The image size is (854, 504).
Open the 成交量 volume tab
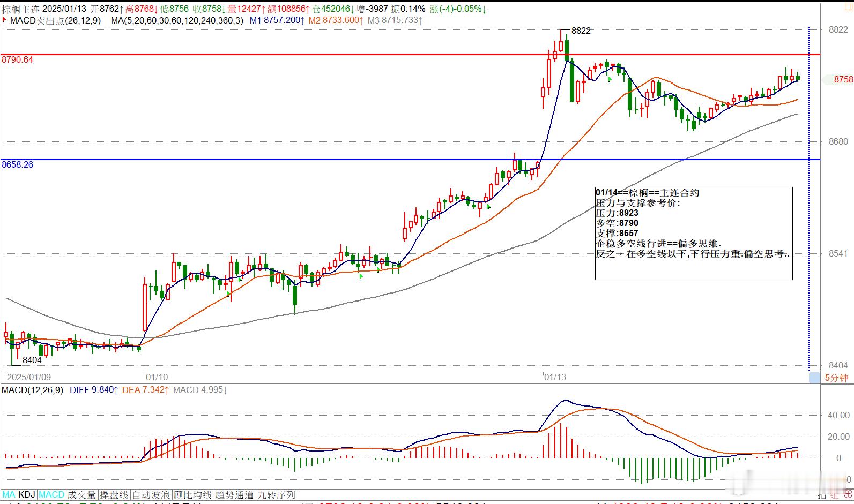(x=81, y=494)
